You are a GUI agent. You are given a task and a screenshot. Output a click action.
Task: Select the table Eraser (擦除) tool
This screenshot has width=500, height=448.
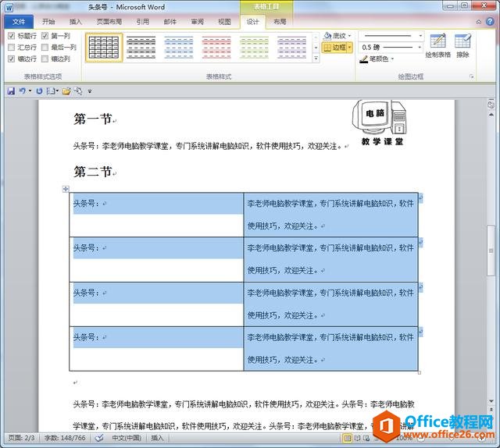point(462,45)
